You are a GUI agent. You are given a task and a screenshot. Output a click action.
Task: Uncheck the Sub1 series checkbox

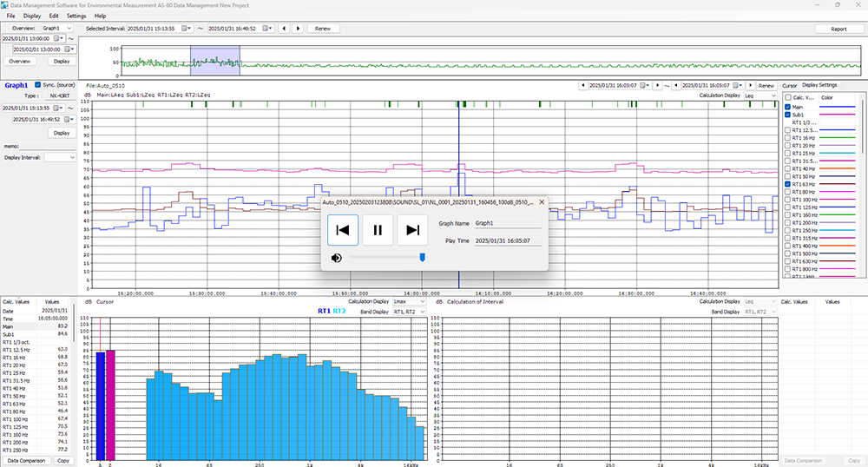pos(788,115)
